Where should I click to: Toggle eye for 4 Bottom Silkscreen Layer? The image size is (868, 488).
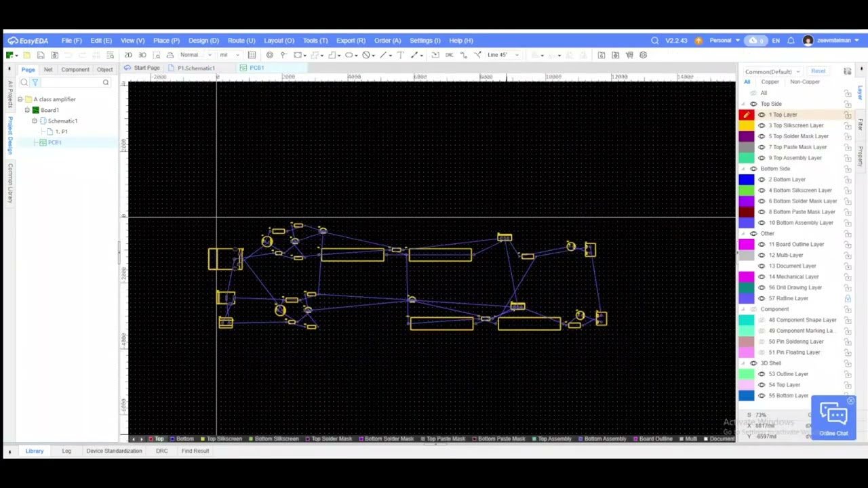click(x=762, y=190)
